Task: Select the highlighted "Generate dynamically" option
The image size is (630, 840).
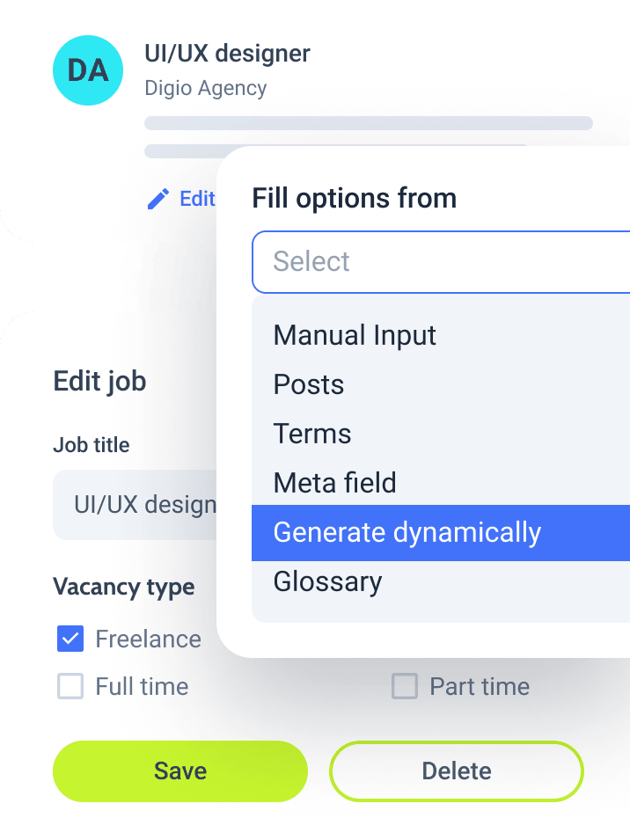Action: (x=408, y=533)
